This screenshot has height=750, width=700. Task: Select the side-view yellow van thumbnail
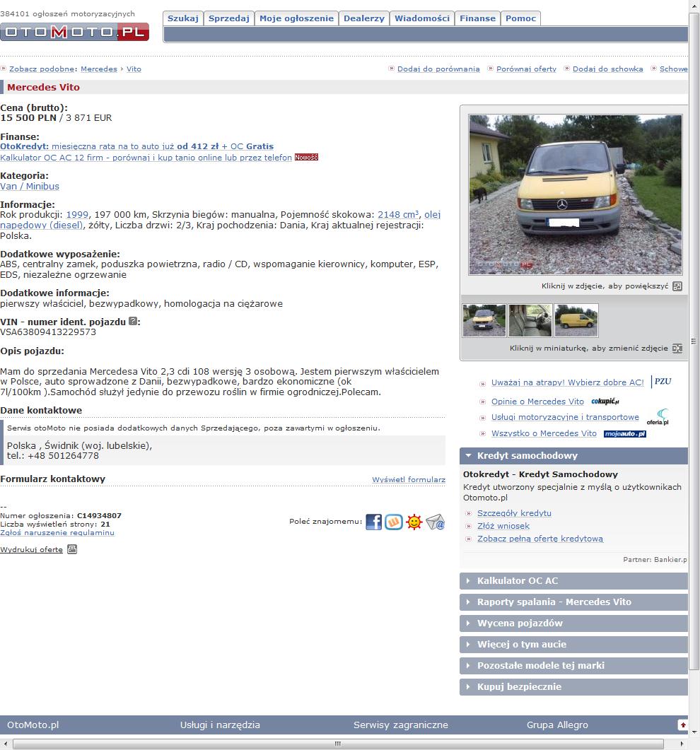pyautogui.click(x=576, y=320)
